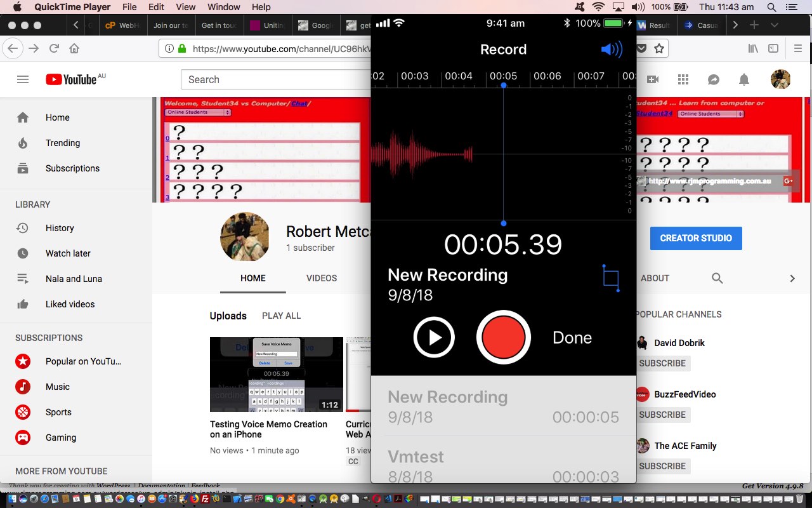Viewport: 812px width, 508px height.
Task: Open the Firefox Library icon
Action: (x=752, y=48)
